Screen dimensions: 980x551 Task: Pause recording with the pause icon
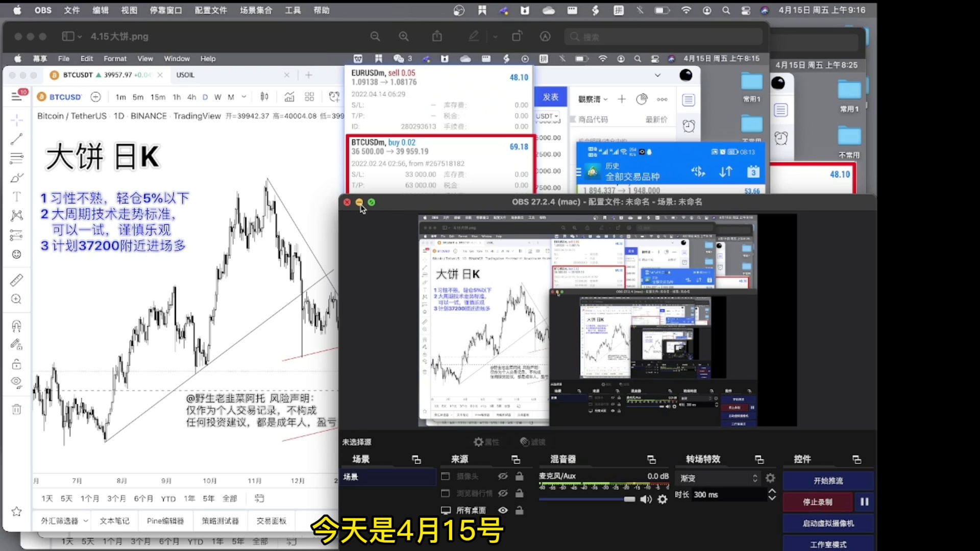864,502
